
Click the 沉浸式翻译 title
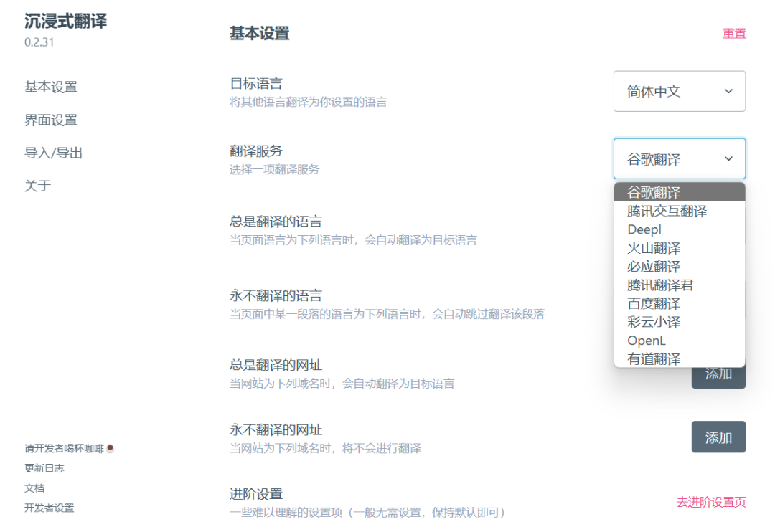click(x=66, y=22)
